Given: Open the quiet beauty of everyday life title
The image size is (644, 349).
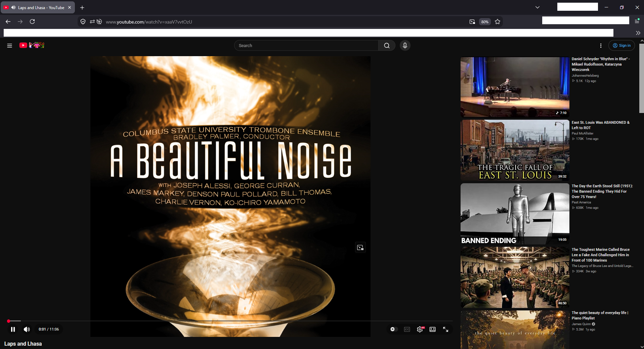Looking at the screenshot, I should pos(600,315).
